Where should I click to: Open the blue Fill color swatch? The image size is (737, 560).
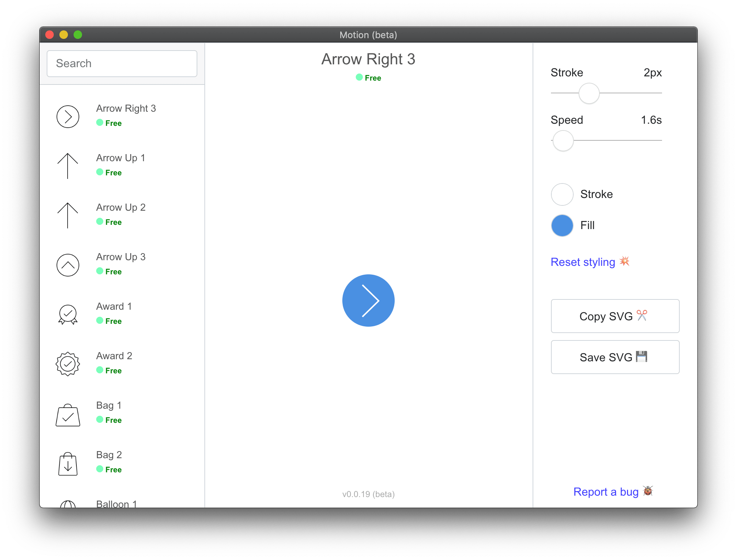pyautogui.click(x=562, y=226)
